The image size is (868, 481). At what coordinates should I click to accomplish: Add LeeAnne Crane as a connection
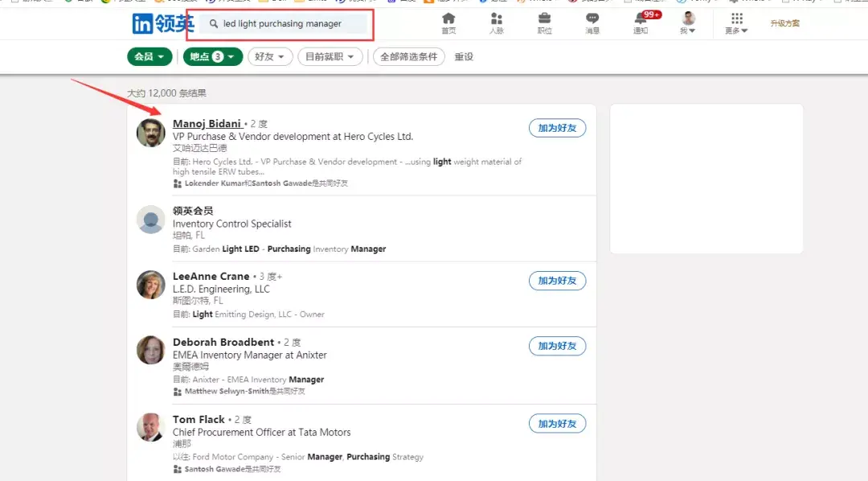tap(558, 281)
